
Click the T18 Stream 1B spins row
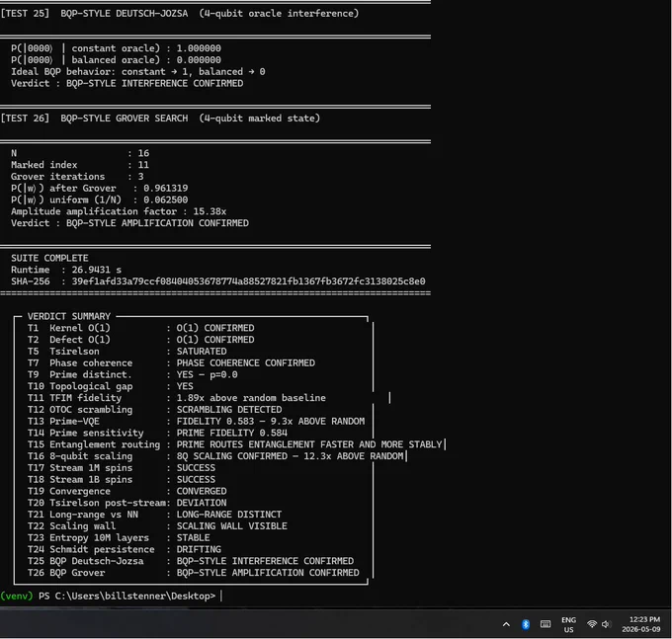[x=122, y=479]
